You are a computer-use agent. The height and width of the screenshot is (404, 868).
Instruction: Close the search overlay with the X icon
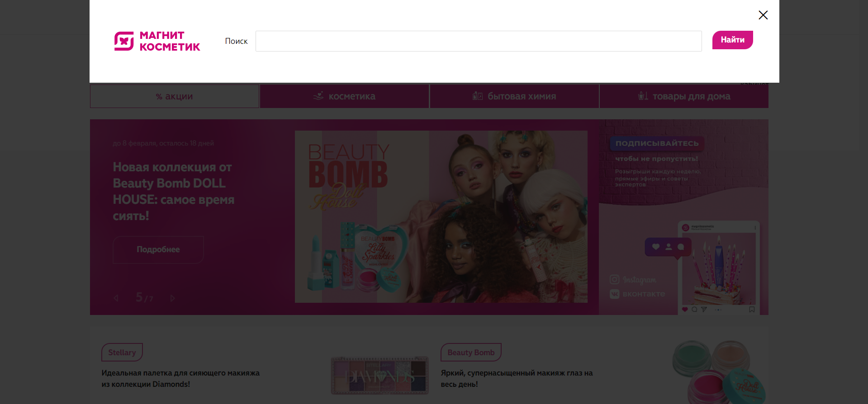pos(763,15)
